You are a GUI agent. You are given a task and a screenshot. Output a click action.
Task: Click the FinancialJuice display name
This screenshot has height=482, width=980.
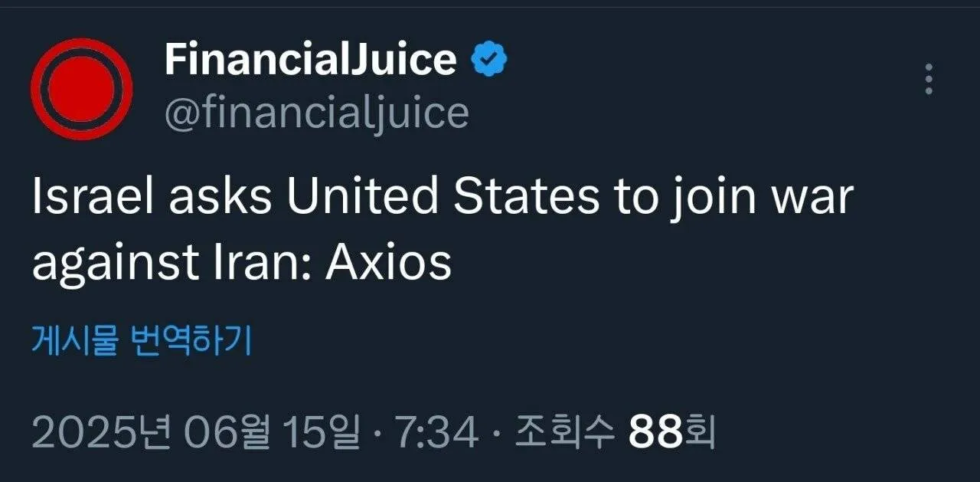click(x=310, y=60)
